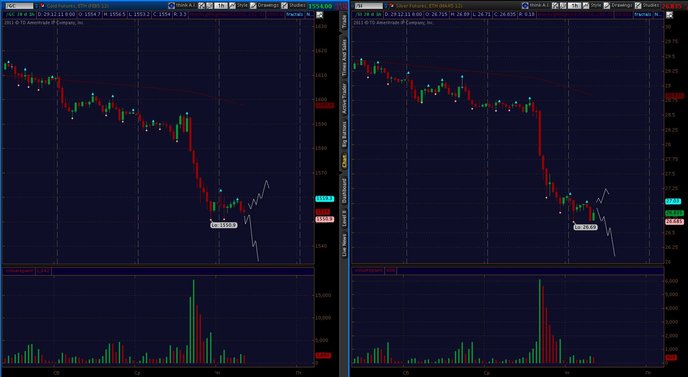This screenshot has width=688, height=377.
Task: Open the Times And Sales side tab
Action: 344,57
